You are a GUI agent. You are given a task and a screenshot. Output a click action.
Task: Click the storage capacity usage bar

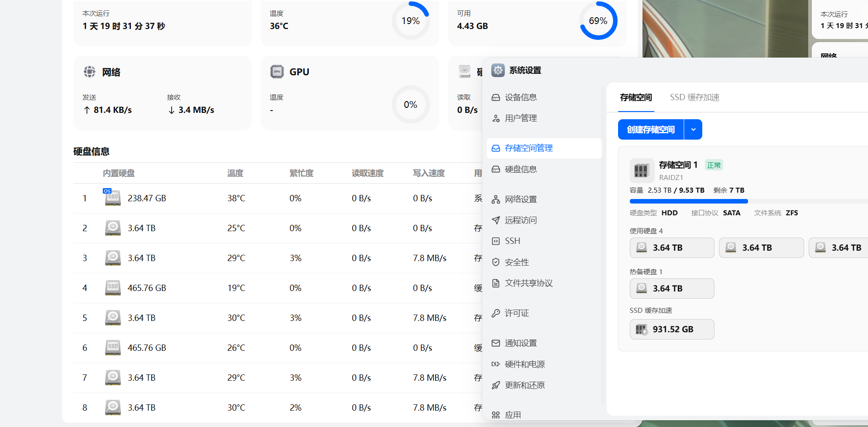[x=688, y=201]
